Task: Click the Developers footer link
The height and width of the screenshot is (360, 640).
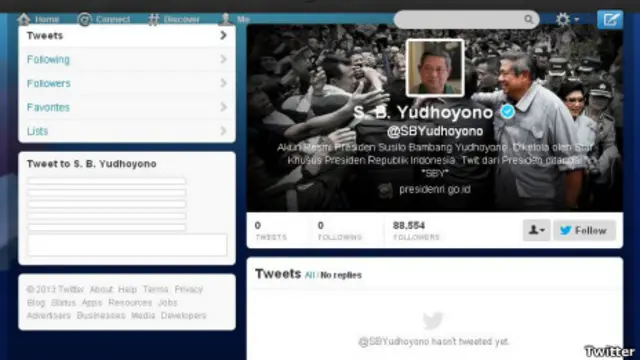Action: point(183,316)
